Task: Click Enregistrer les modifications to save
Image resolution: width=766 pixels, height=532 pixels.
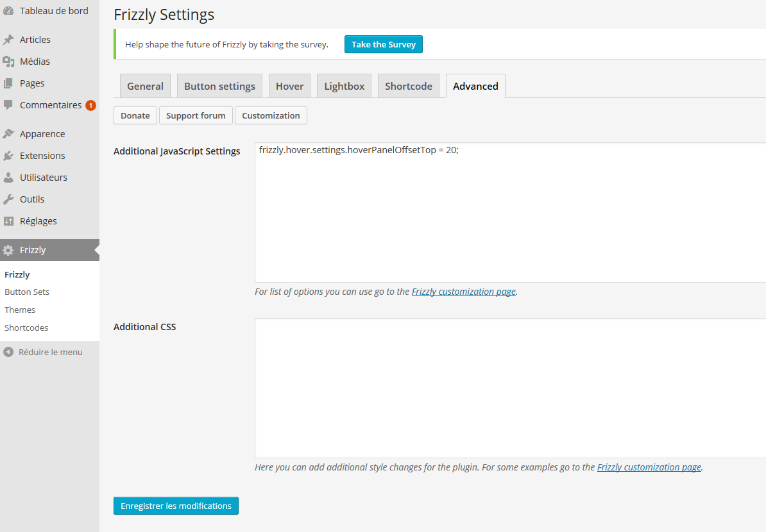Action: 176,506
